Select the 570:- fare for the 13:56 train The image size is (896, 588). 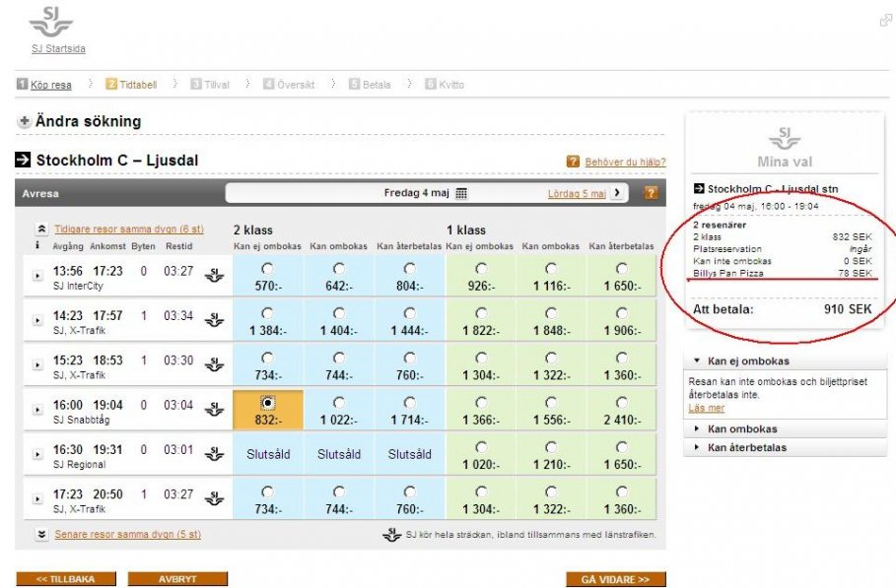click(x=267, y=269)
